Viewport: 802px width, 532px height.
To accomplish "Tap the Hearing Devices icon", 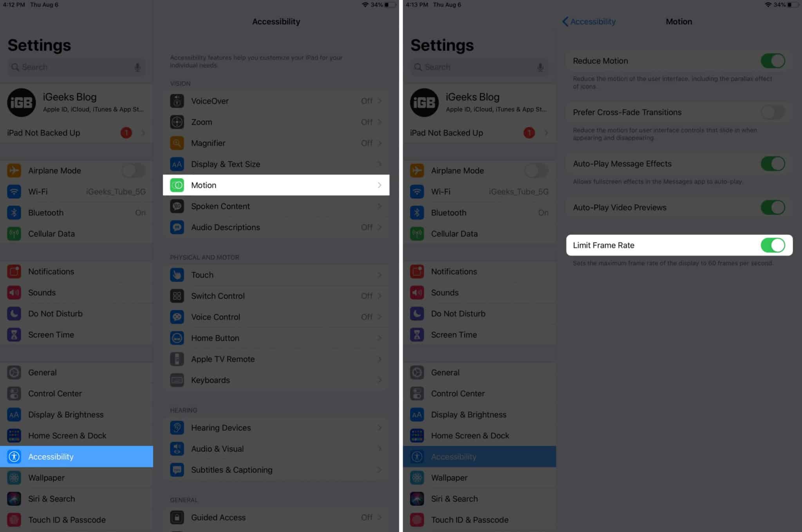I will [176, 427].
